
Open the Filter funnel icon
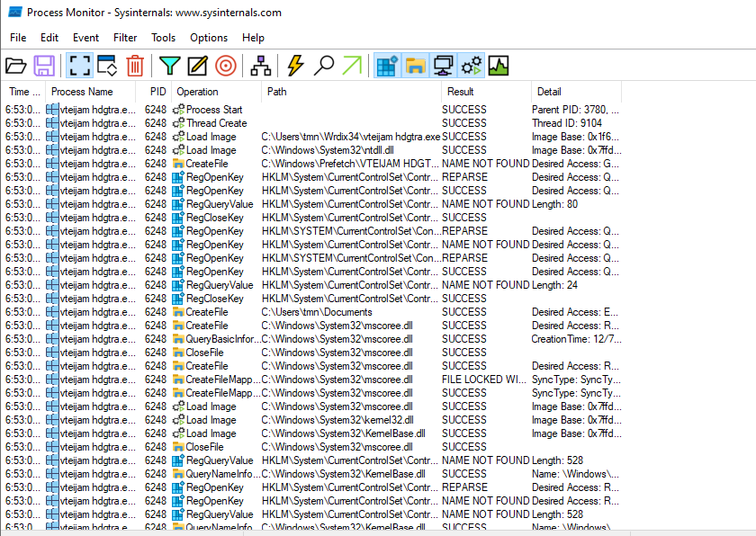[169, 66]
